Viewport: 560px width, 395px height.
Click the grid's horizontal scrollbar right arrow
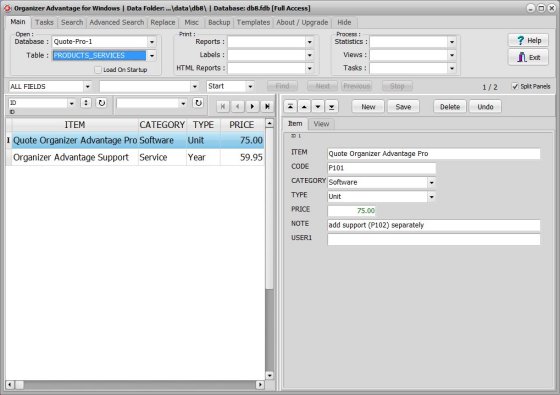pyautogui.click(x=260, y=385)
